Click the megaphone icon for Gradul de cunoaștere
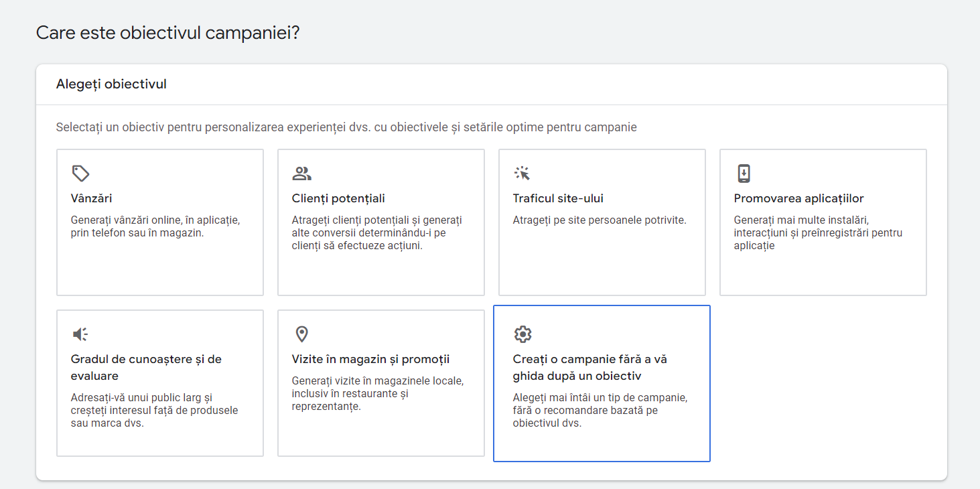The width and height of the screenshot is (980, 489). [x=80, y=334]
